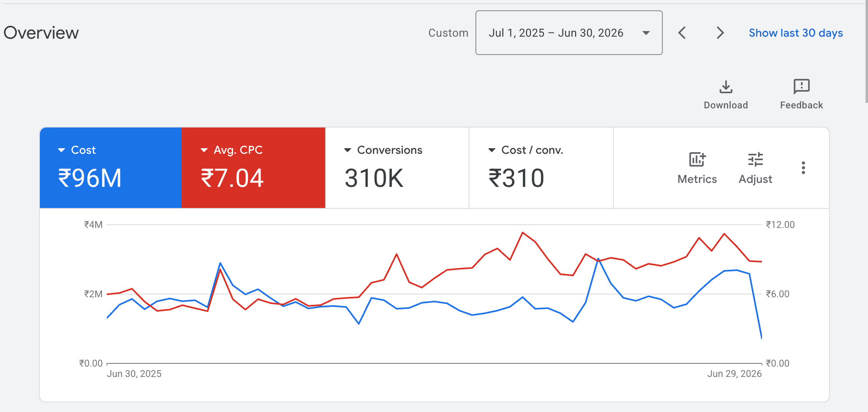
Task: Go to next date range arrow
Action: point(720,33)
